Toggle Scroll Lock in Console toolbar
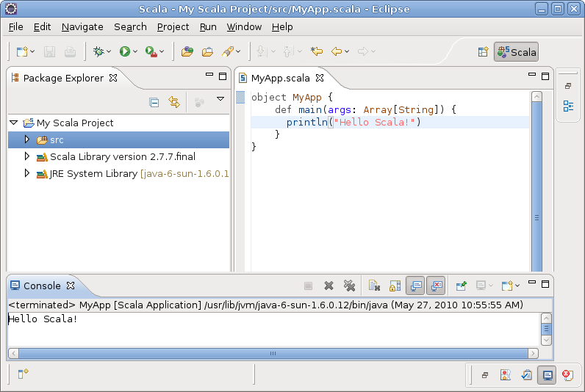This screenshot has height=392, width=585. (x=395, y=286)
